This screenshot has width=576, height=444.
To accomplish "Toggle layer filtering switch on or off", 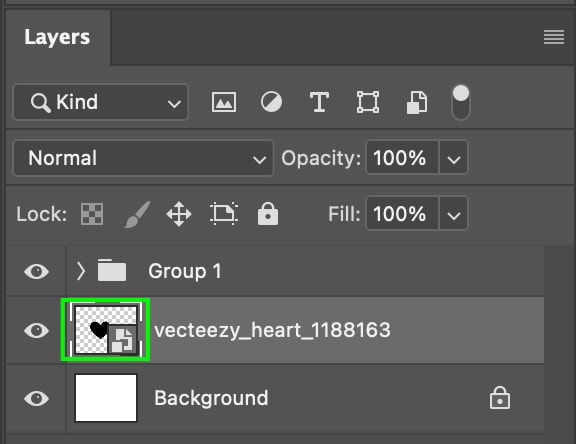I will coord(461,102).
